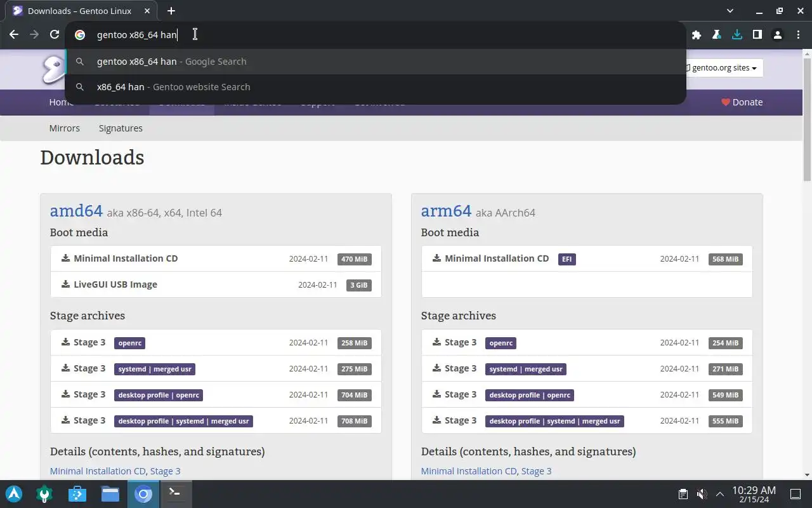Click the muted volume tray icon

(702, 494)
